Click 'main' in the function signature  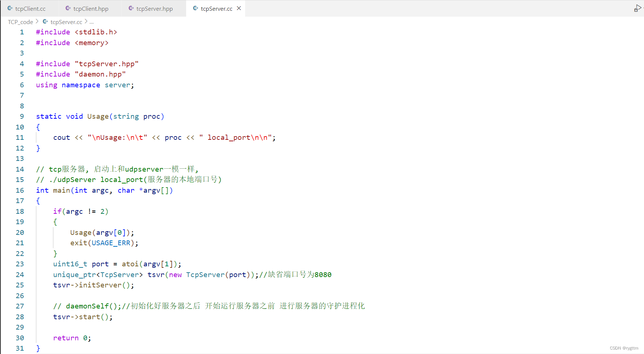61,191
